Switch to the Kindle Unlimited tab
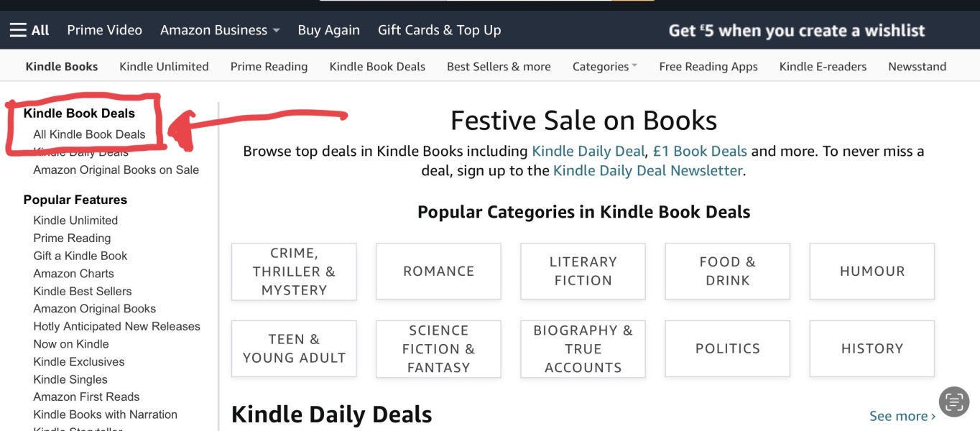Screen dimensions: 980x431 point(164,66)
